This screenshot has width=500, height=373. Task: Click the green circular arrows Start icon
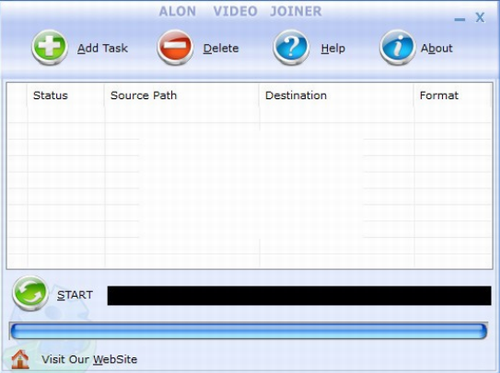30,293
